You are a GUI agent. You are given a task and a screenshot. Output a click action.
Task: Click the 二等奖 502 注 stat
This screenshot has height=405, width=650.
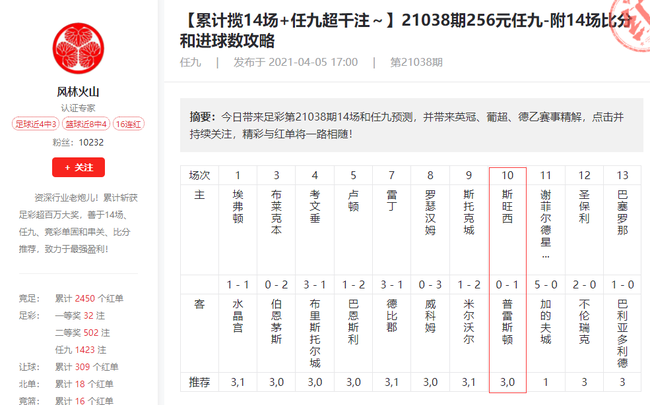(x=82, y=333)
